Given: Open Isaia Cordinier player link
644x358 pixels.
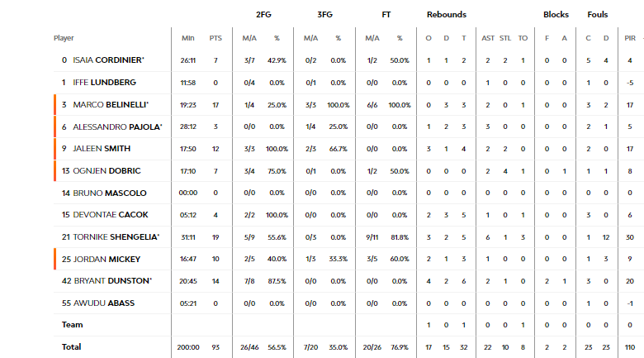Looking at the screenshot, I should pos(108,60).
